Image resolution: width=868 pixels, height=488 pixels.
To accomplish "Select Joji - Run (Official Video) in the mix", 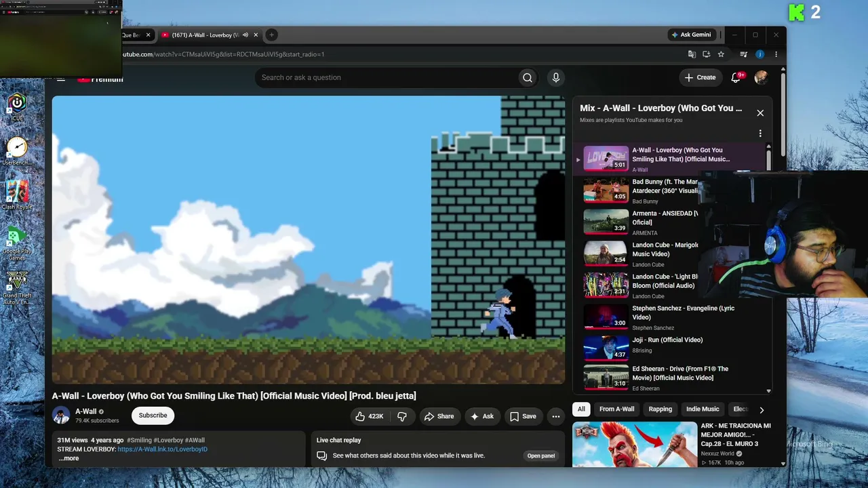I will click(671, 348).
